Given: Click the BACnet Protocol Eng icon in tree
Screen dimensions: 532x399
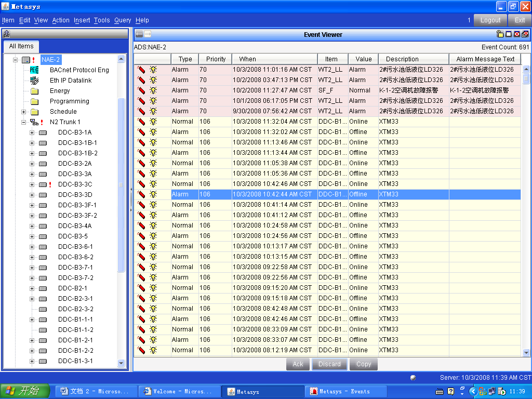Looking at the screenshot, I should click(x=34, y=70).
